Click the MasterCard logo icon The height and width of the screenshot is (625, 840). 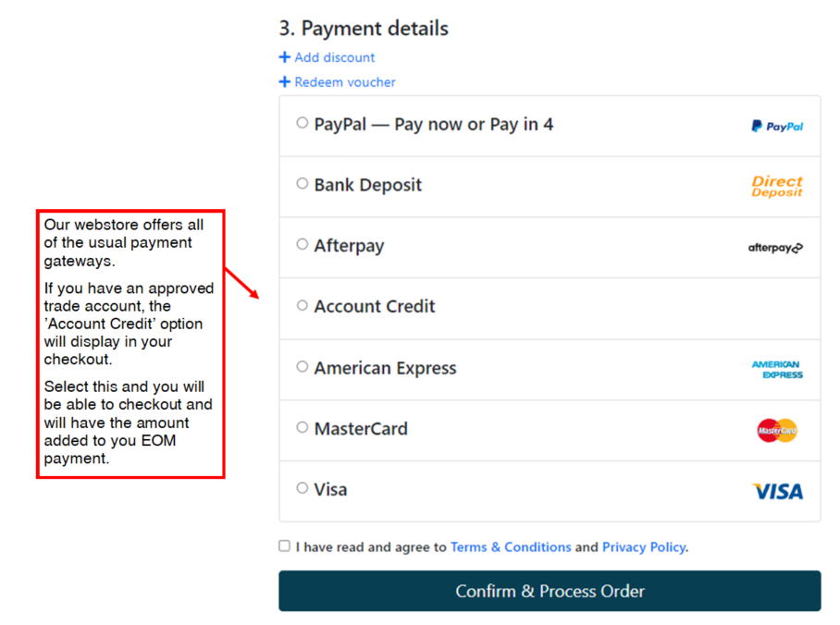click(777, 431)
